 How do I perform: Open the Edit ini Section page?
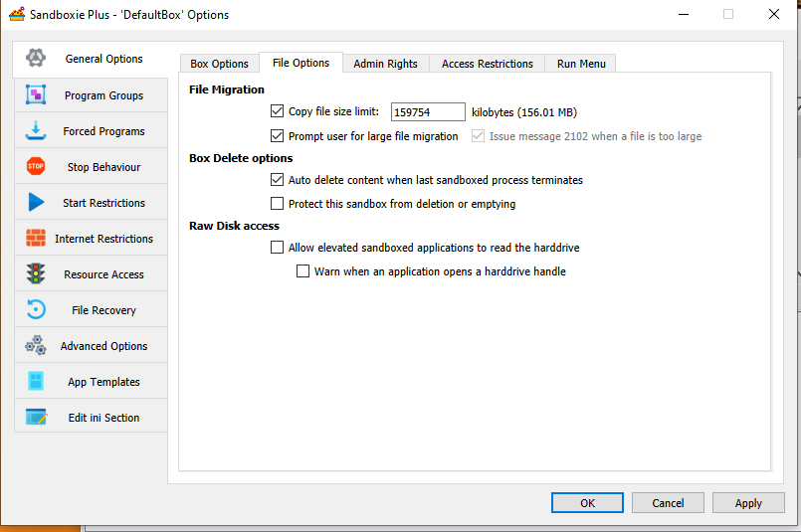pos(91,417)
